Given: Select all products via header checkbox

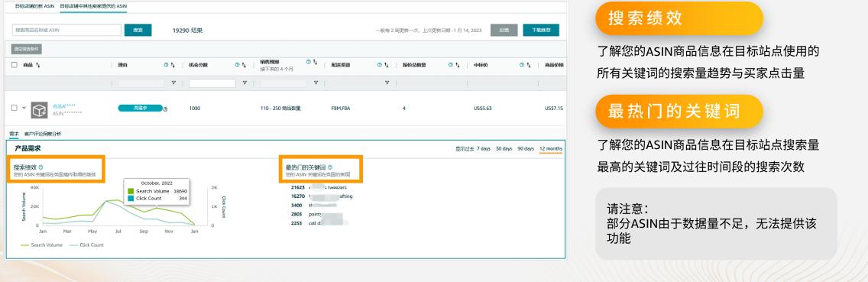Looking at the screenshot, I should click(x=15, y=65).
